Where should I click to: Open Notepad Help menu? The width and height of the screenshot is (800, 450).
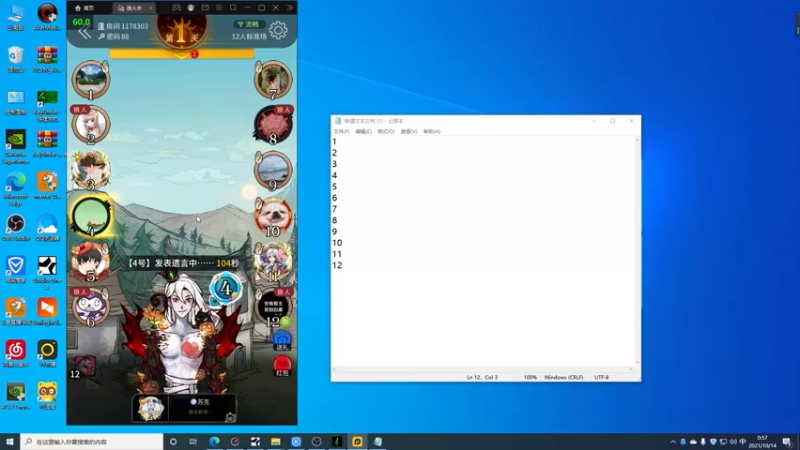pos(431,132)
